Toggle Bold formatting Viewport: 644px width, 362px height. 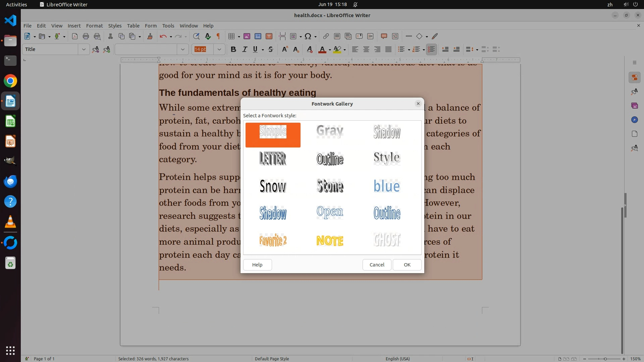[x=233, y=49]
